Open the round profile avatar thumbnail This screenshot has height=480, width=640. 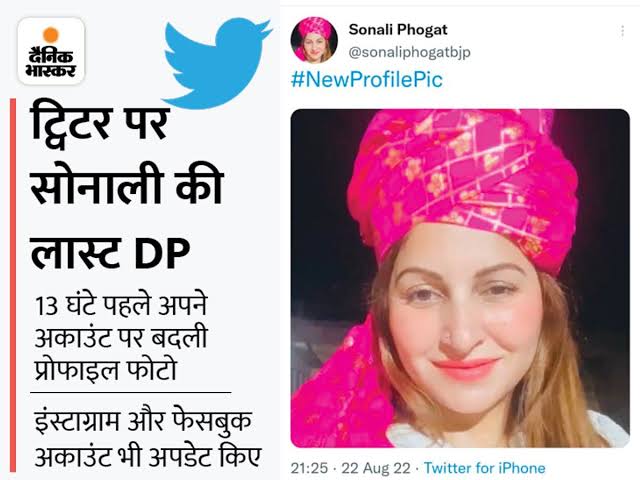314,40
